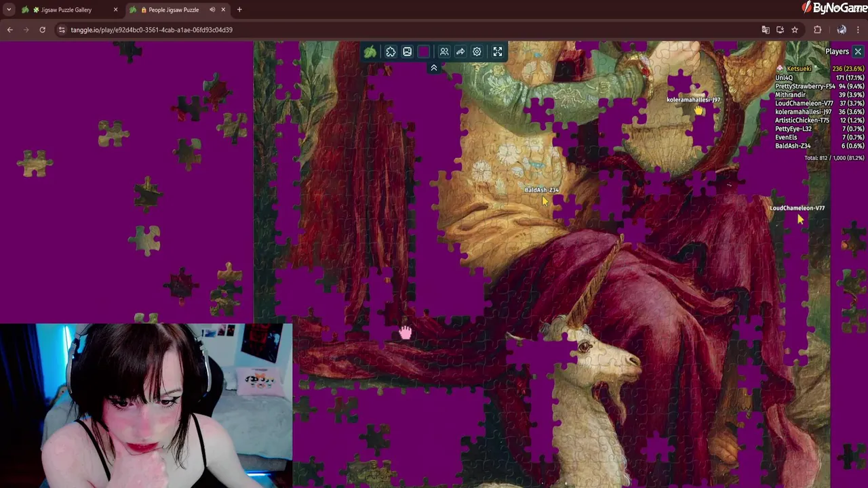Screen dimensions: 868x488
Task: Reload the tanggle.io page
Action: (43, 30)
